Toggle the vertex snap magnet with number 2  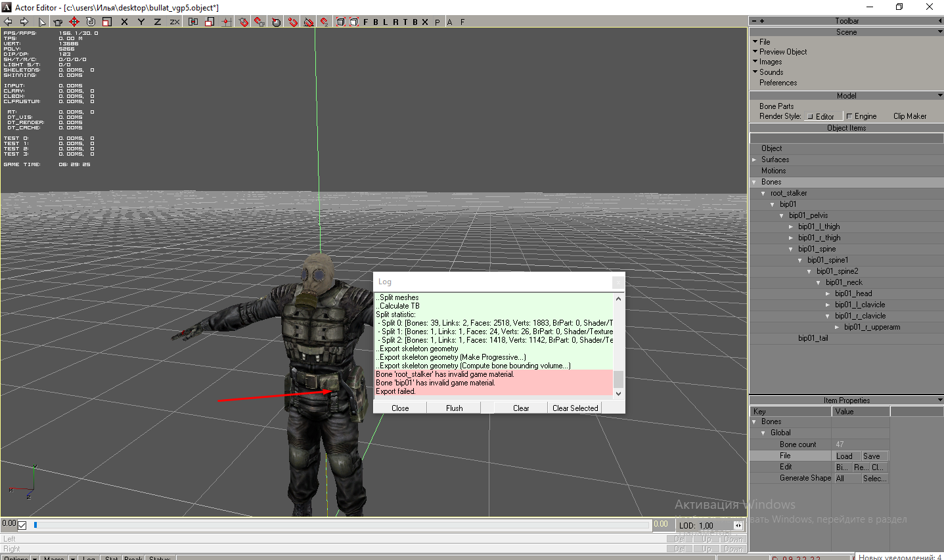(x=325, y=22)
